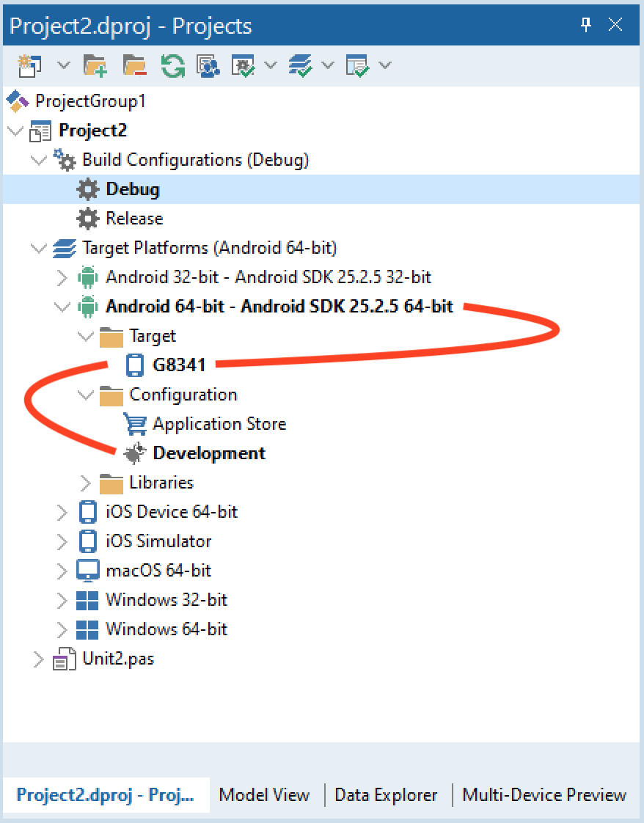
Task: Click the Remove file from project icon
Action: click(133, 65)
